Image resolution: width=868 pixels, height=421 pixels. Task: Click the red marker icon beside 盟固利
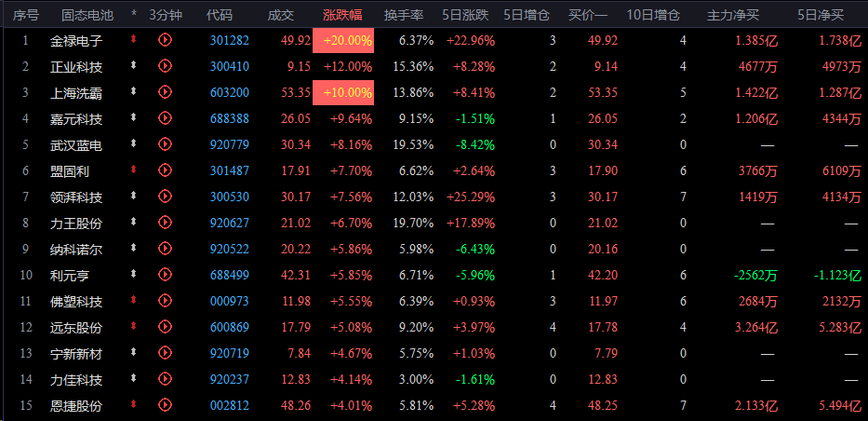click(x=133, y=170)
